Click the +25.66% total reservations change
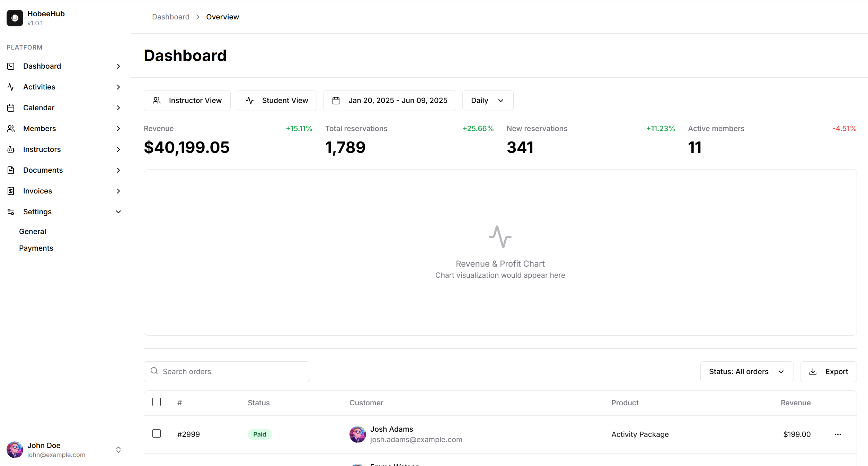This screenshot has height=466, width=868. coord(478,129)
